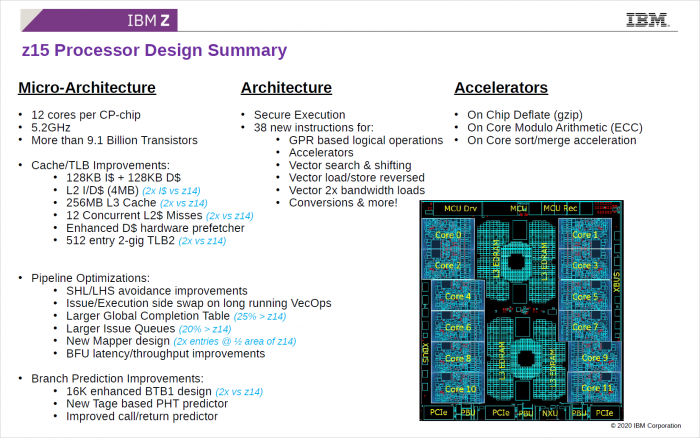Screen dimensions: 700x438
Task: Select 'More than 9.1 Billion Transistors'
Action: pos(114,140)
